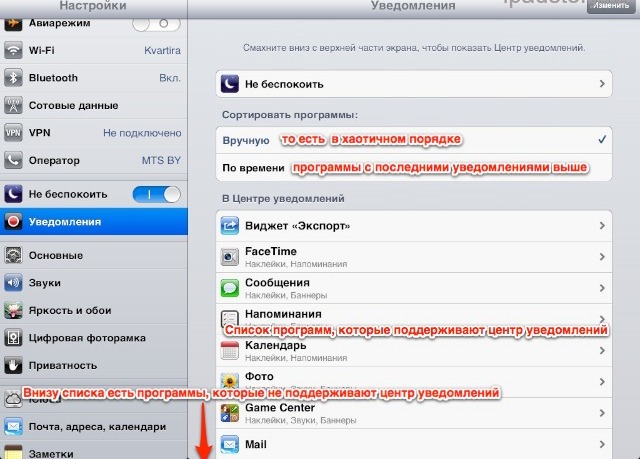Viewport: 640px width, 459px height.
Task: Open Цифровая фоторамка settings
Action: [94, 338]
